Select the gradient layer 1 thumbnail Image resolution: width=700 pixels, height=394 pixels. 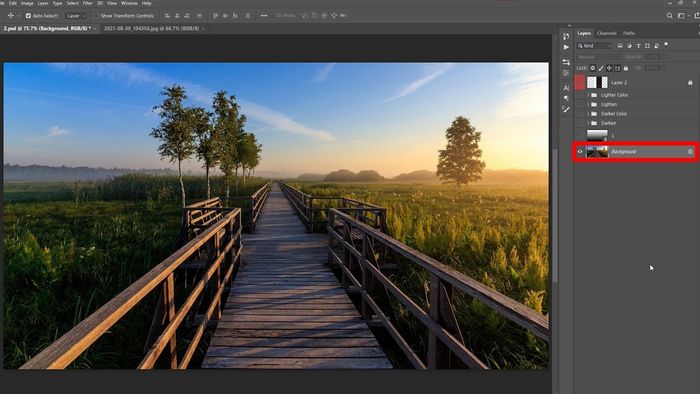tap(597, 135)
